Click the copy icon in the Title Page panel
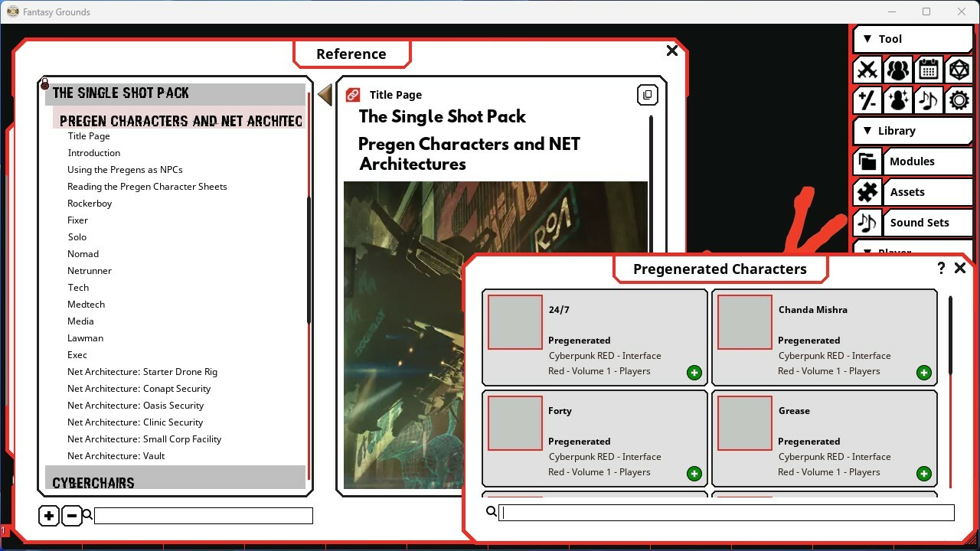Image resolution: width=980 pixels, height=551 pixels. tap(647, 94)
